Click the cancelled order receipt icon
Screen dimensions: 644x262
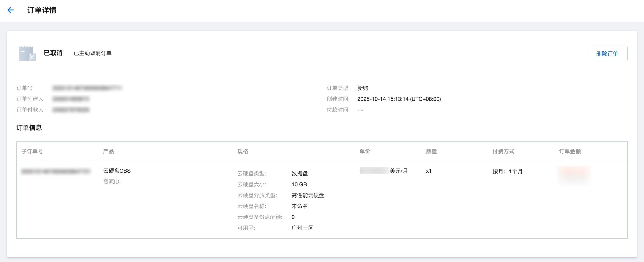[27, 53]
